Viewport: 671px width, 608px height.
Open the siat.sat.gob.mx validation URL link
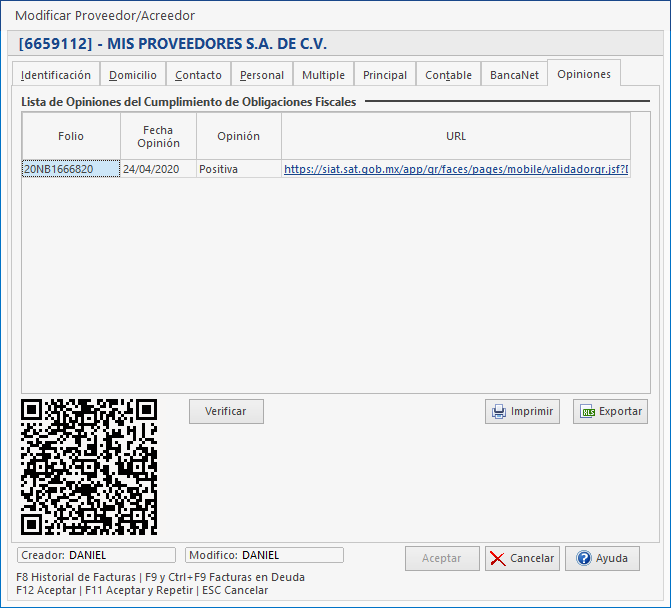455,170
